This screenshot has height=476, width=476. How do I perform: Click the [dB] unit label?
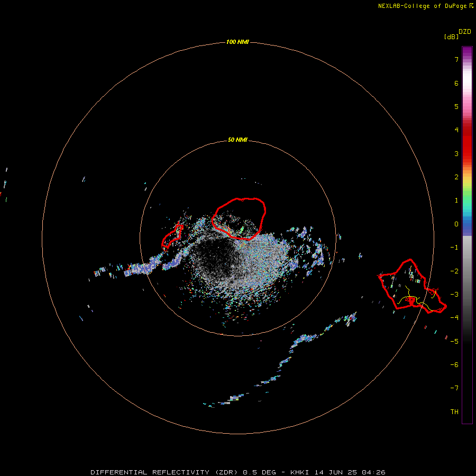(452, 36)
